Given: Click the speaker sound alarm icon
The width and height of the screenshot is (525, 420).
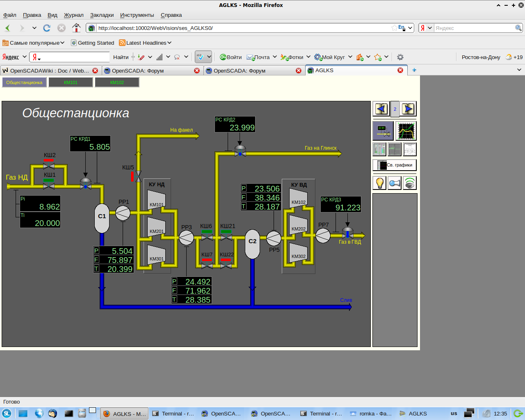Looking at the screenshot, I should (409, 183).
